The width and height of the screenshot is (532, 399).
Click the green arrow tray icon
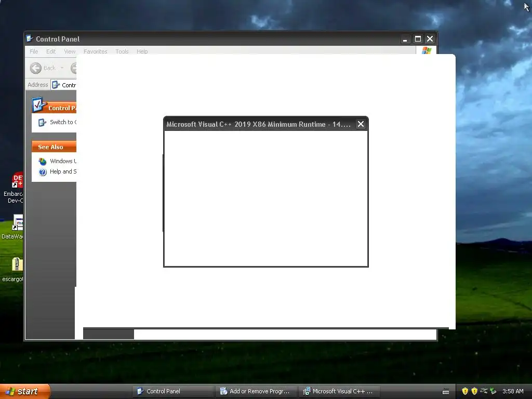[493, 391]
